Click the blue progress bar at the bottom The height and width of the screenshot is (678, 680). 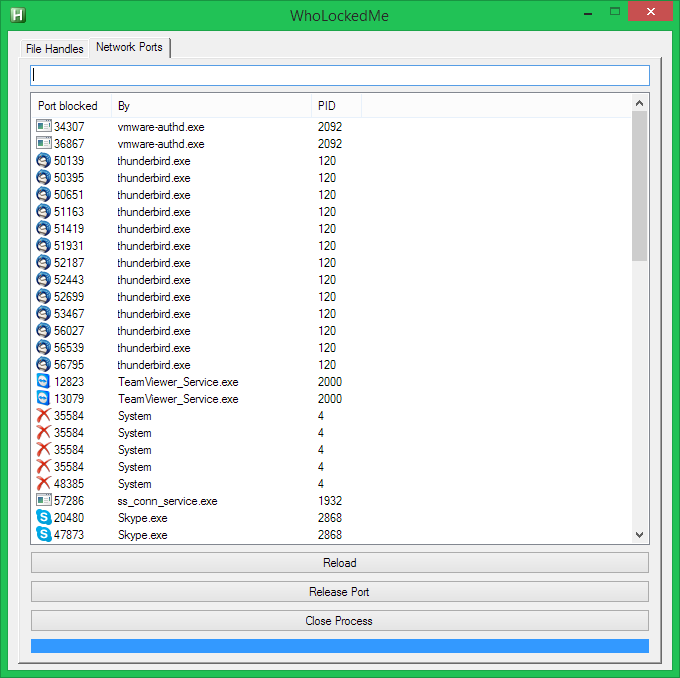coord(340,645)
